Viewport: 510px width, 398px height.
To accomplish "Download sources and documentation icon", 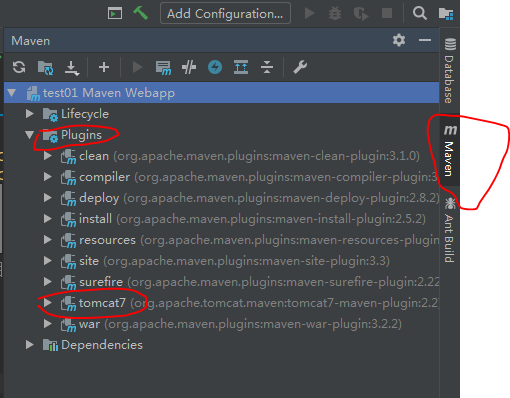I will (72, 68).
